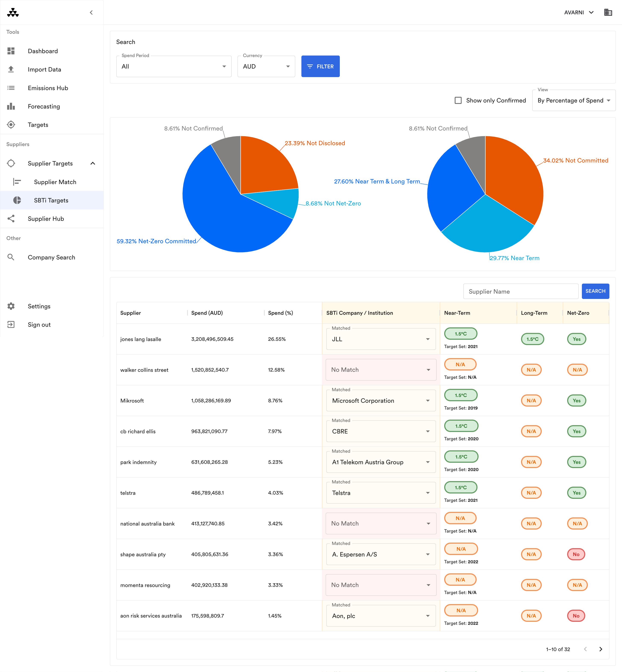This screenshot has width=622, height=672.
Task: Click the Supplier Hub share icon
Action: pos(11,218)
